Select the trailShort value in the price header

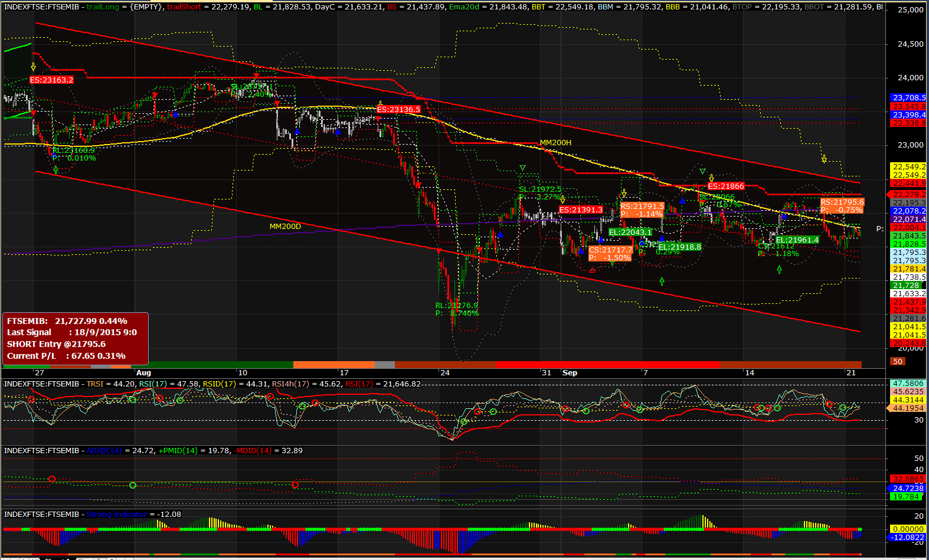(208, 6)
